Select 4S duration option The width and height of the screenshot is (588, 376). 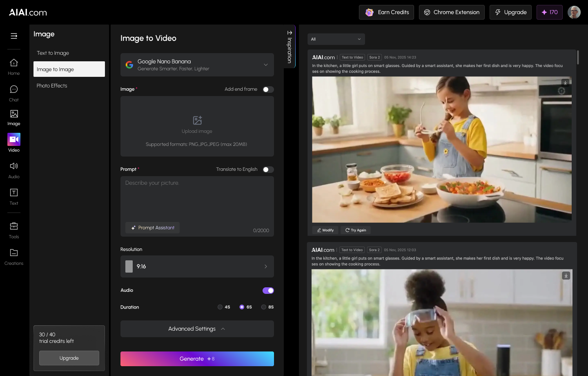224,307
